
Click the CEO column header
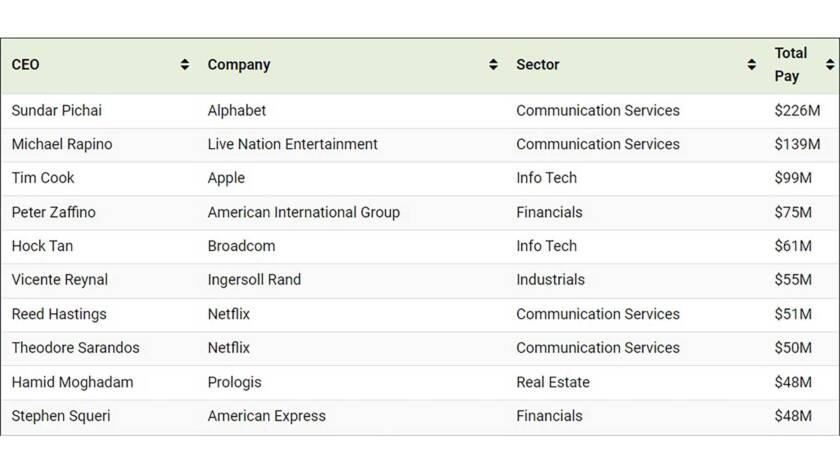click(25, 65)
